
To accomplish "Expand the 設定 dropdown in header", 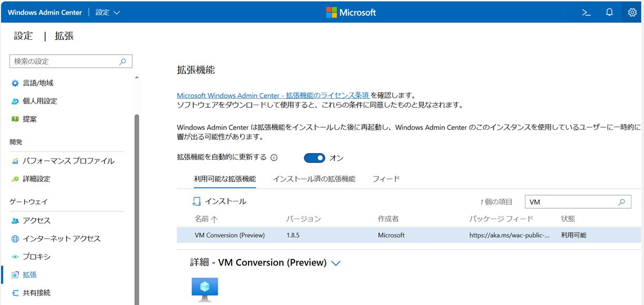I will pos(108,13).
